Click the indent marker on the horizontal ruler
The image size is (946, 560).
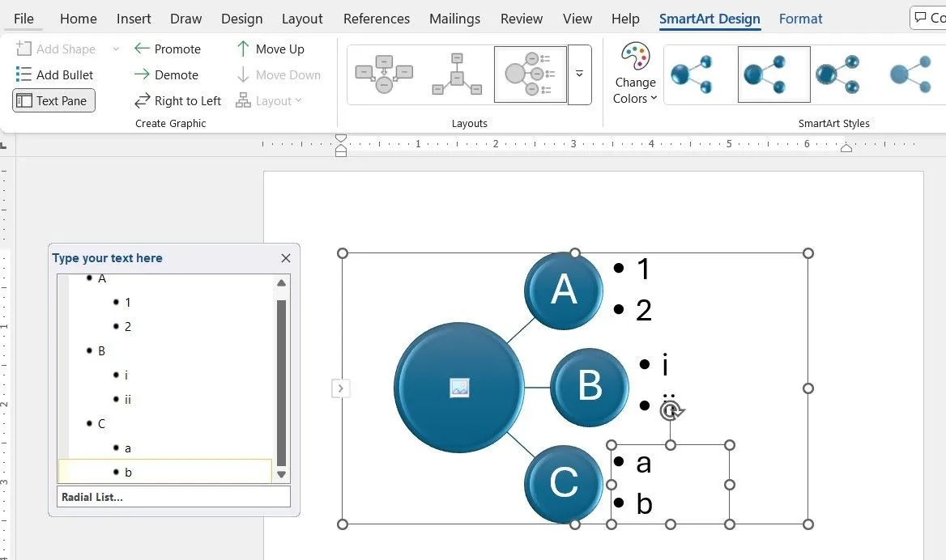pyautogui.click(x=341, y=146)
